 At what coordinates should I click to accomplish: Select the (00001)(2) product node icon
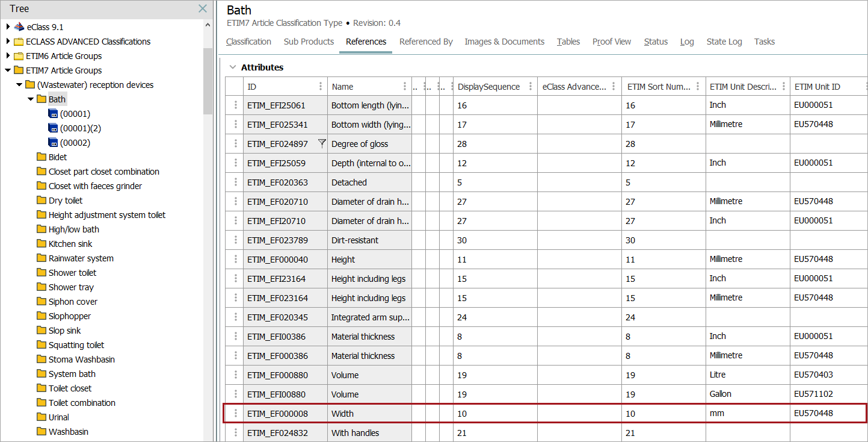pyautogui.click(x=53, y=128)
